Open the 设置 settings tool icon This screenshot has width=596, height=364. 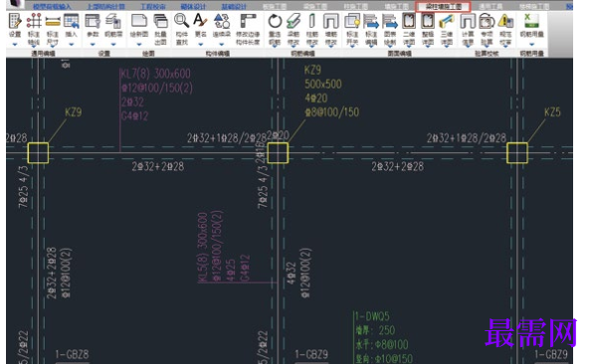click(15, 21)
